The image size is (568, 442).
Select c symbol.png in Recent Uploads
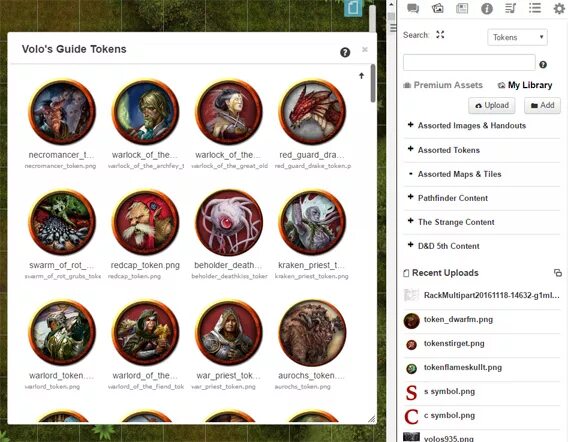(x=482, y=416)
